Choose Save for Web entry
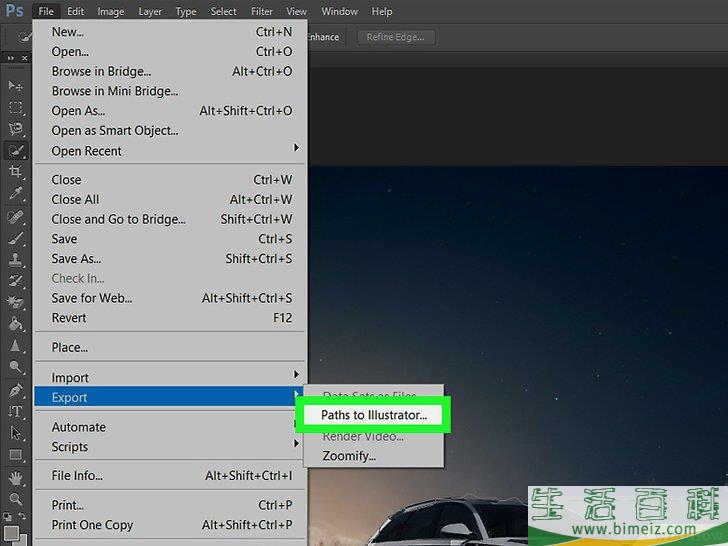728x546 pixels. coord(170,298)
